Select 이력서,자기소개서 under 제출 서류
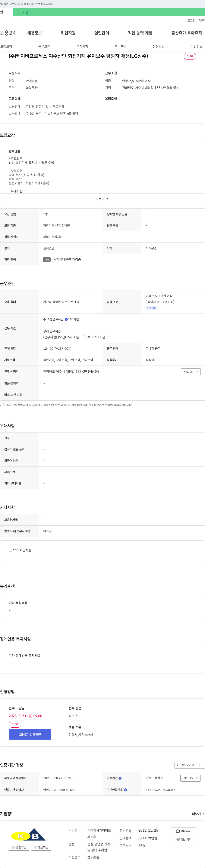This screenshot has height=868, width=205. click(x=81, y=735)
